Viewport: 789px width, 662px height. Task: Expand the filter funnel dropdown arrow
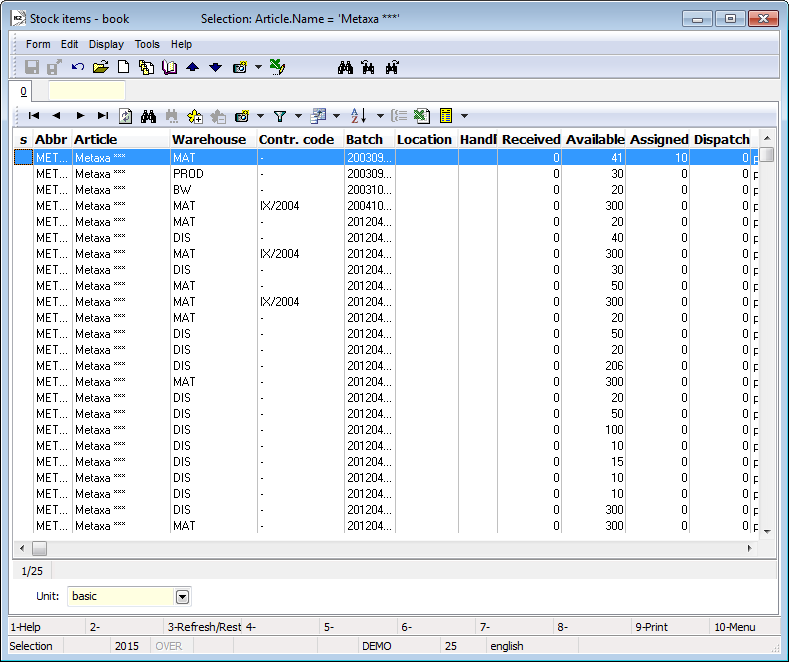pyautogui.click(x=297, y=116)
